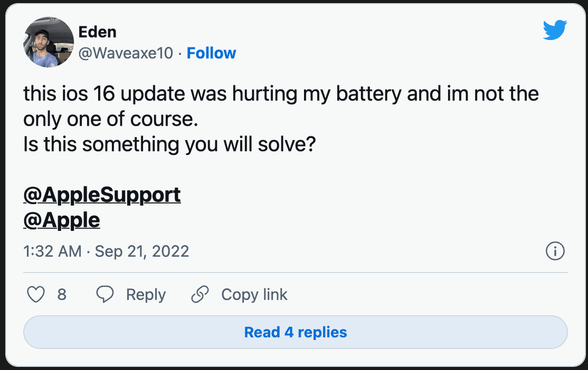Viewport: 588px width, 370px height.
Task: Open the @Apple mention
Action: pos(61,220)
